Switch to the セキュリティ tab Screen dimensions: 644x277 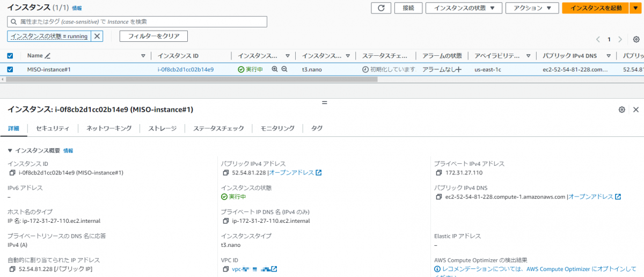coord(53,128)
